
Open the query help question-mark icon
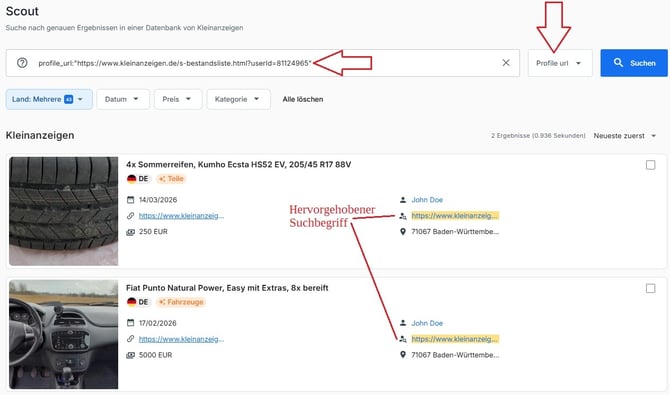[x=22, y=63]
